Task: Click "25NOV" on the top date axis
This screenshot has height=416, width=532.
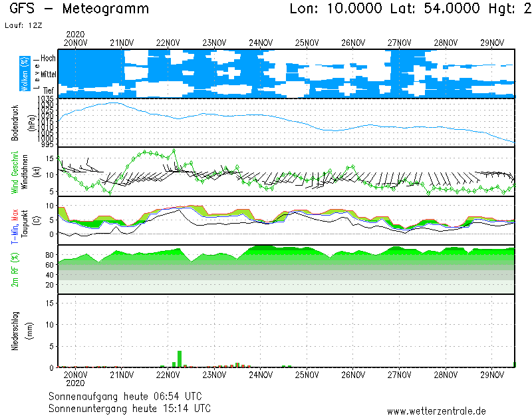Action: [x=307, y=43]
